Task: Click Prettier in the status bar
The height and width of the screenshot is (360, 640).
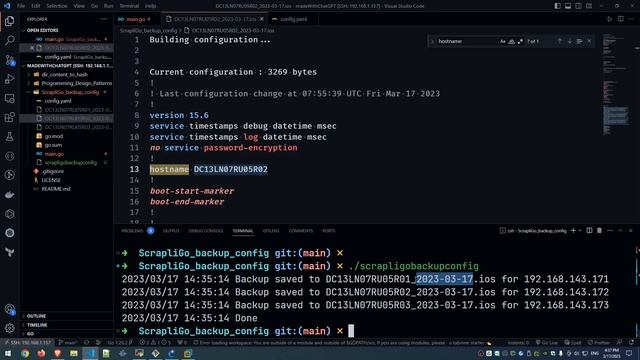Action: pyautogui.click(x=599, y=342)
